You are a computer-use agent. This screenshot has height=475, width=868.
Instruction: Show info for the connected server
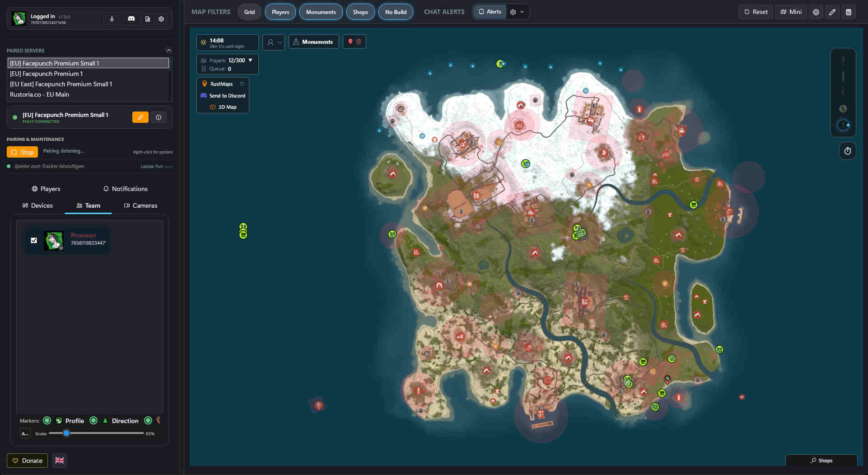159,117
